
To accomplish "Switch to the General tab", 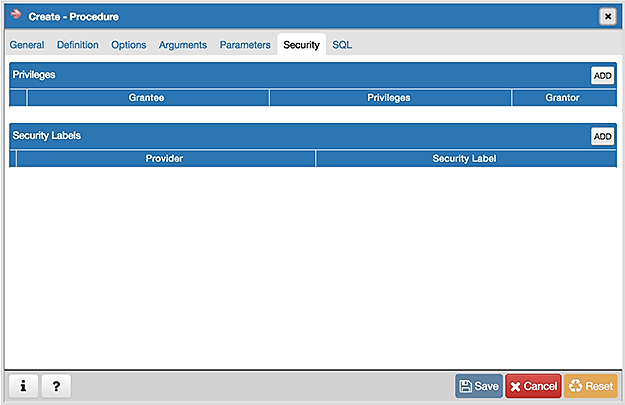I will (27, 45).
